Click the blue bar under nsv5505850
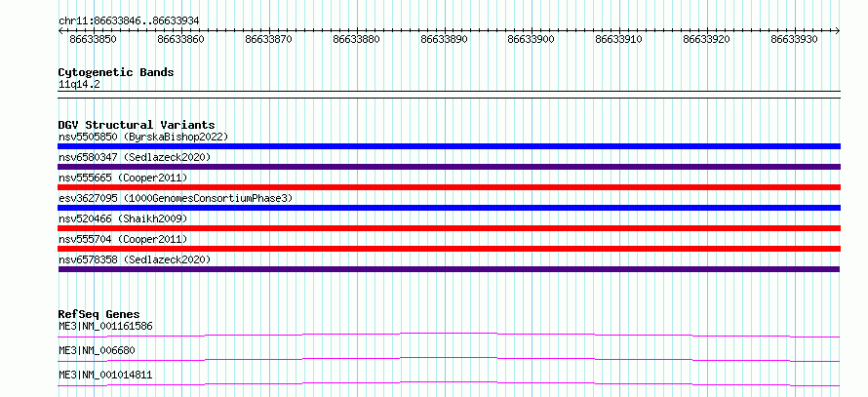This screenshot has width=868, height=397. point(449,146)
